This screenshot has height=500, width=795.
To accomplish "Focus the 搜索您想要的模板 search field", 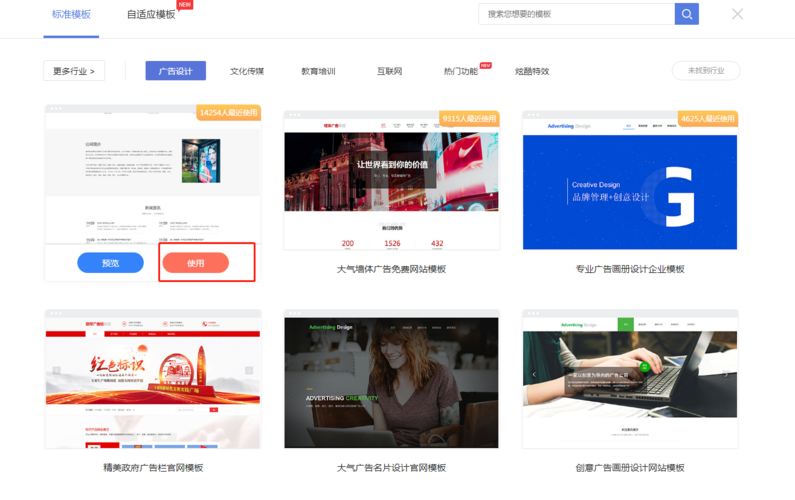I will tap(576, 14).
